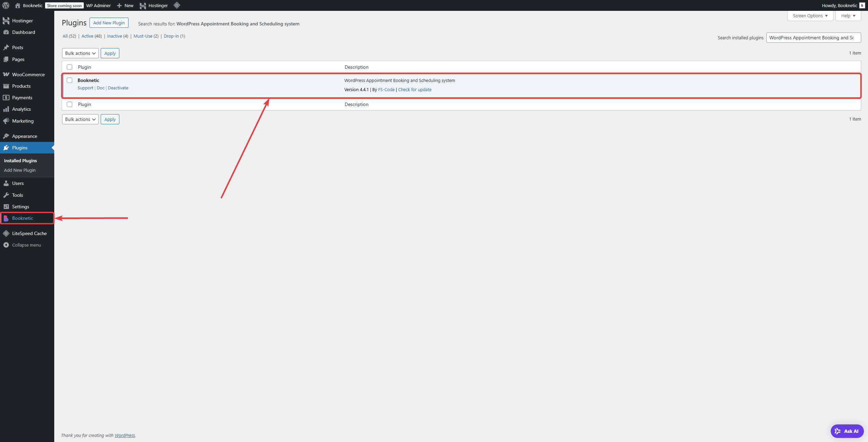Check the Booknetic plugin row checkbox
This screenshot has height=442, width=868.
click(70, 80)
